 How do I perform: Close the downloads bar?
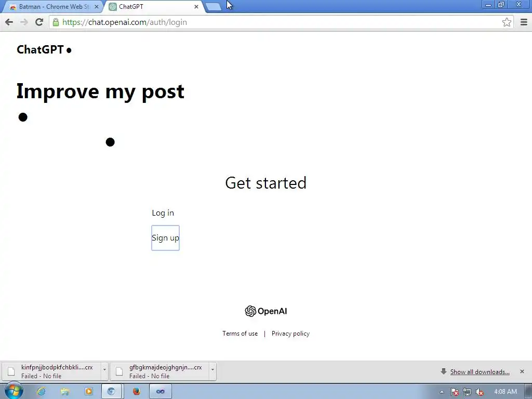522,371
